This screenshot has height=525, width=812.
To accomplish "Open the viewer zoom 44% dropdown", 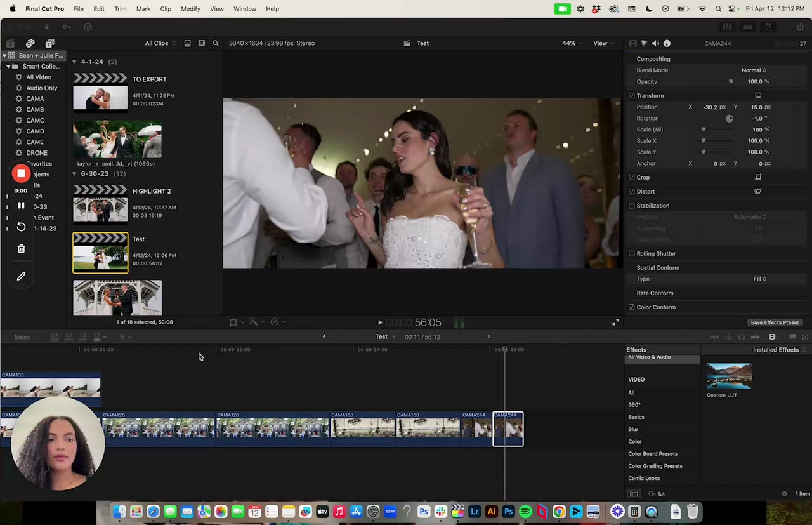I will (x=572, y=43).
